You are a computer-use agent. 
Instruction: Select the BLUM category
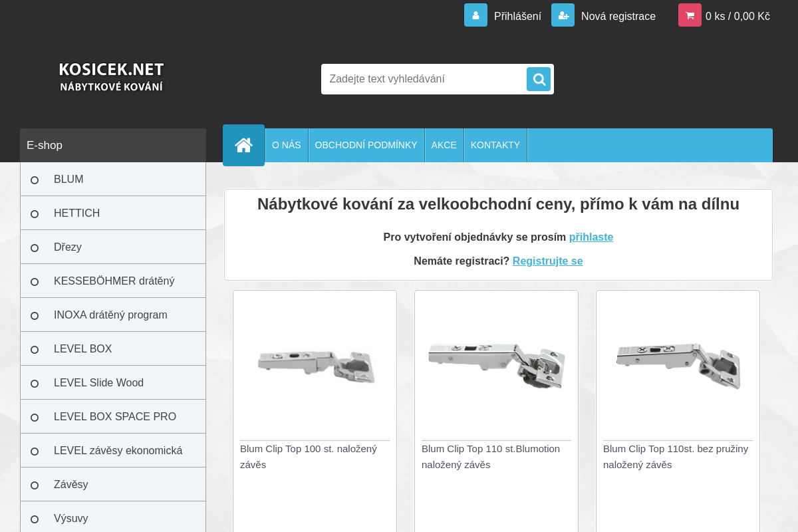click(x=113, y=180)
